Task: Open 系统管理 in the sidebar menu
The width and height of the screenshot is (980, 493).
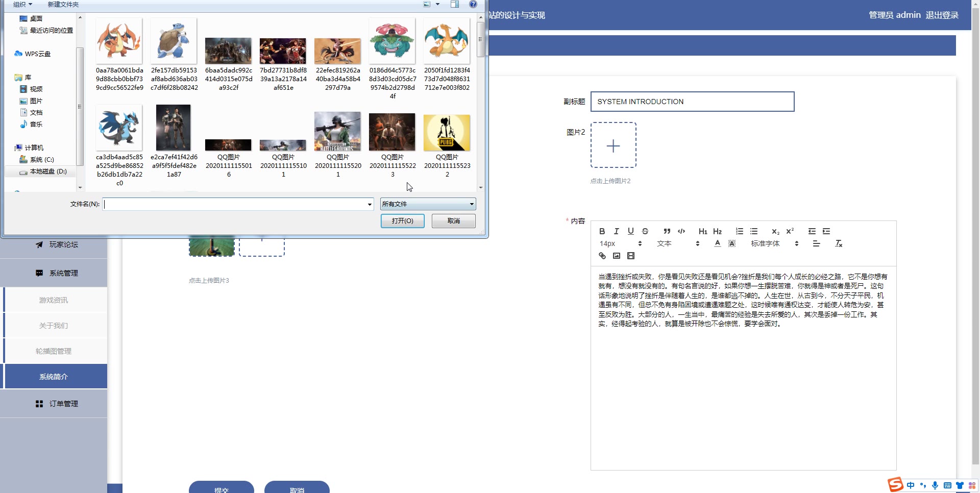Action: [x=54, y=273]
